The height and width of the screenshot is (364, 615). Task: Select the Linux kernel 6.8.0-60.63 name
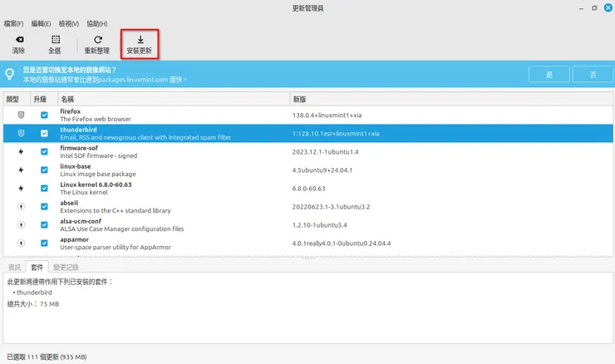96,184
